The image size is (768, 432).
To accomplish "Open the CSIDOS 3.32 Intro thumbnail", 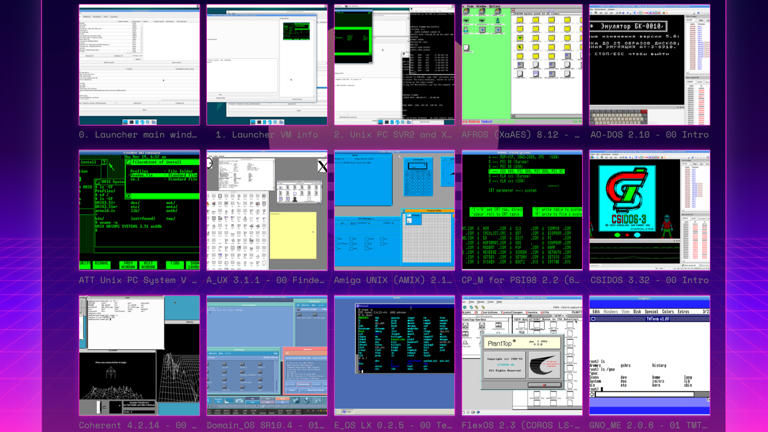I will tap(649, 210).
